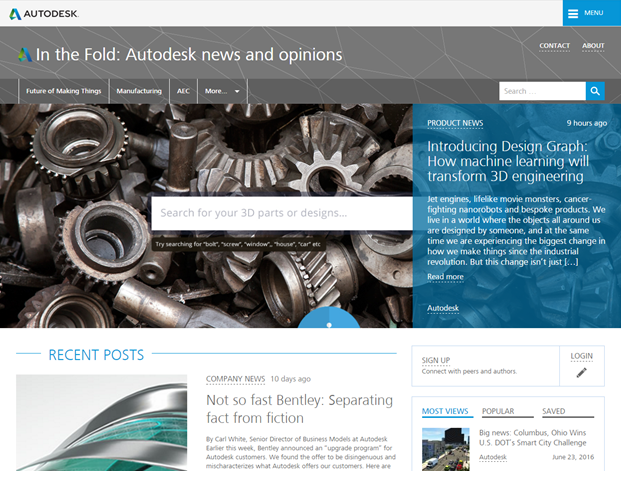Click the top-right Search input box
Image resolution: width=621 pixels, height=478 pixels.
542,91
